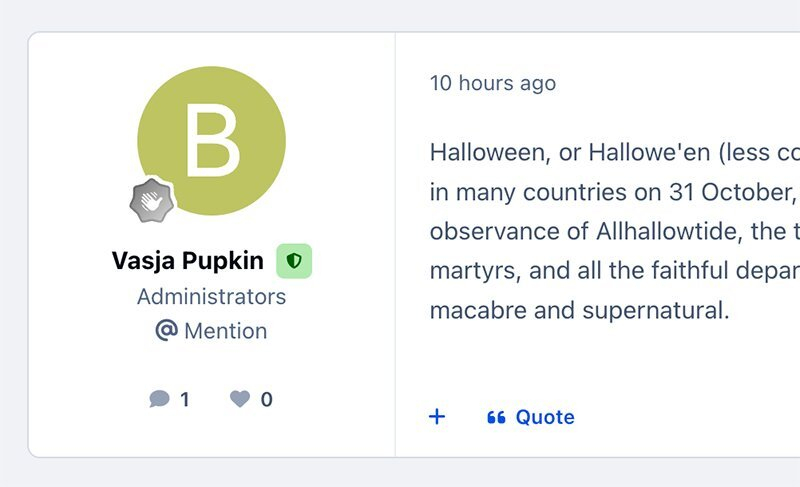Open Vasja Pupkin's profile name link
The image size is (800, 487).
[188, 262]
